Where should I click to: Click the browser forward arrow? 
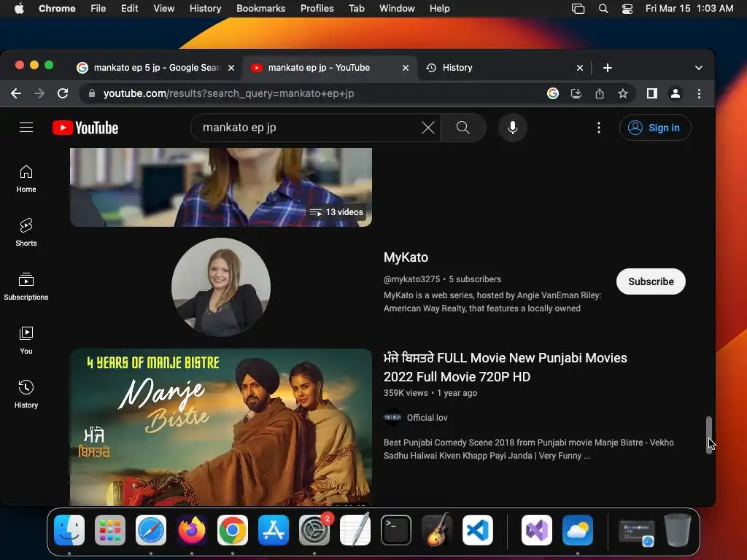coord(39,93)
